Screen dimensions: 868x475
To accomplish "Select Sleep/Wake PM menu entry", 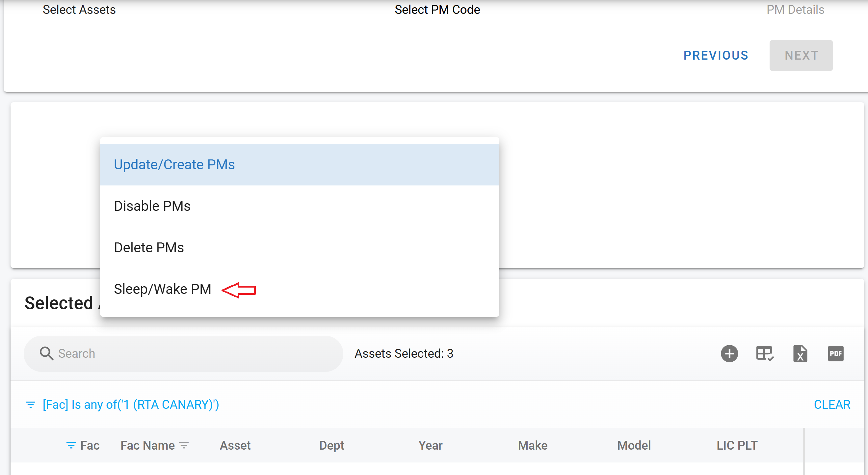I will [x=162, y=289].
